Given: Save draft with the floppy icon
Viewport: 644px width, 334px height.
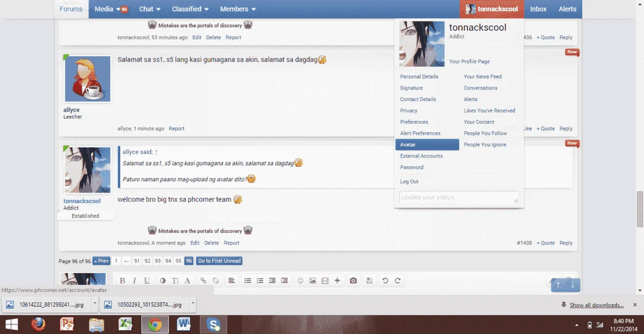Looking at the screenshot, I should click(369, 281).
